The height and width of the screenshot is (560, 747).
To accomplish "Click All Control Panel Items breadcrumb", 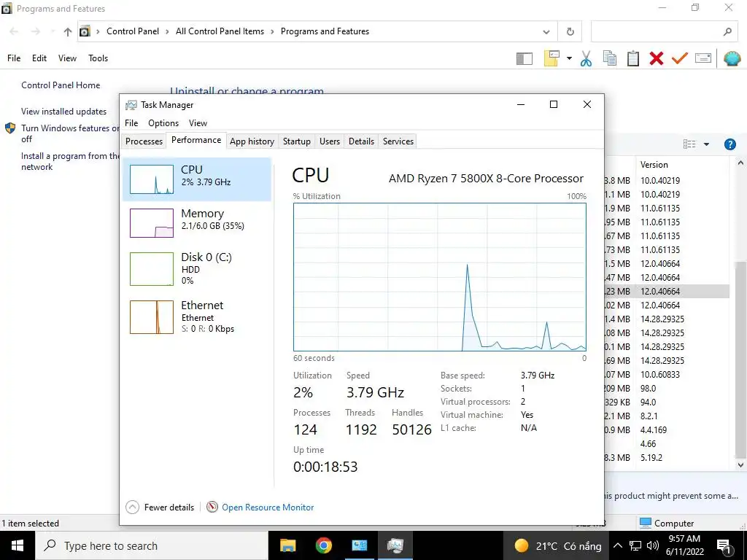I will click(220, 31).
